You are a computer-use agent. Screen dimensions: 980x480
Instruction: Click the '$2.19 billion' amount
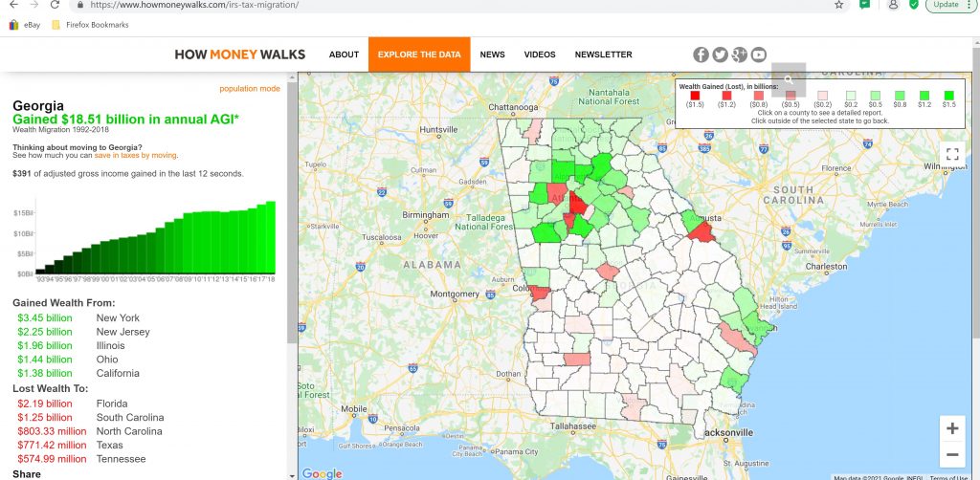pyautogui.click(x=45, y=404)
